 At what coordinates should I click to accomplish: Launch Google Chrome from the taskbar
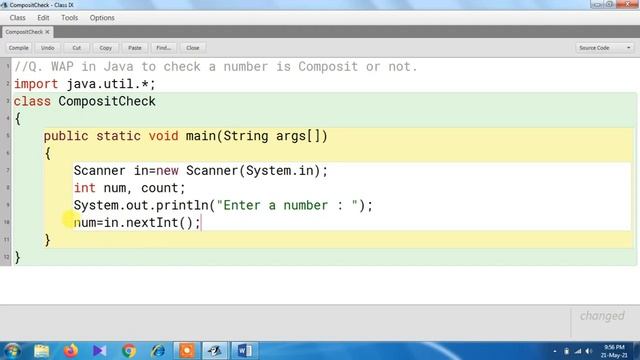(x=129, y=351)
